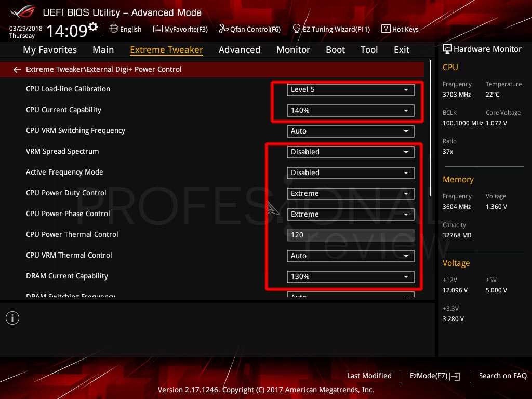Click Search on FAQ
The image size is (532, 399).
502,376
